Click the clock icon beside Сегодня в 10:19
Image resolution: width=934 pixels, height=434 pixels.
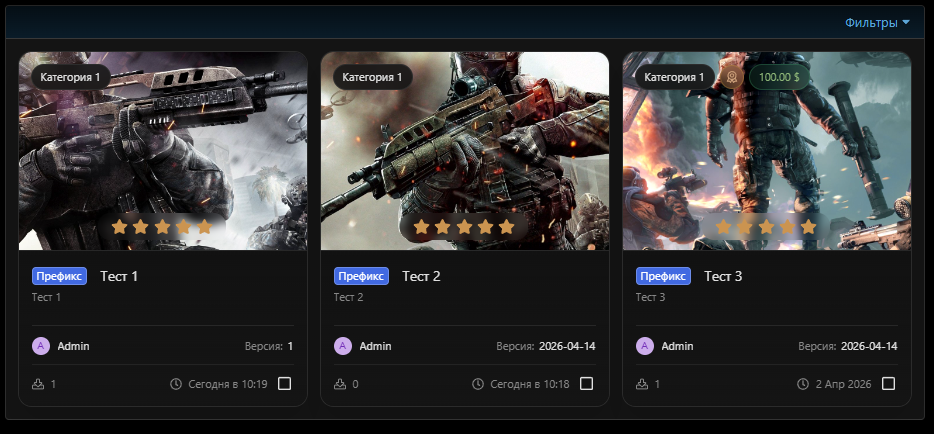176,384
